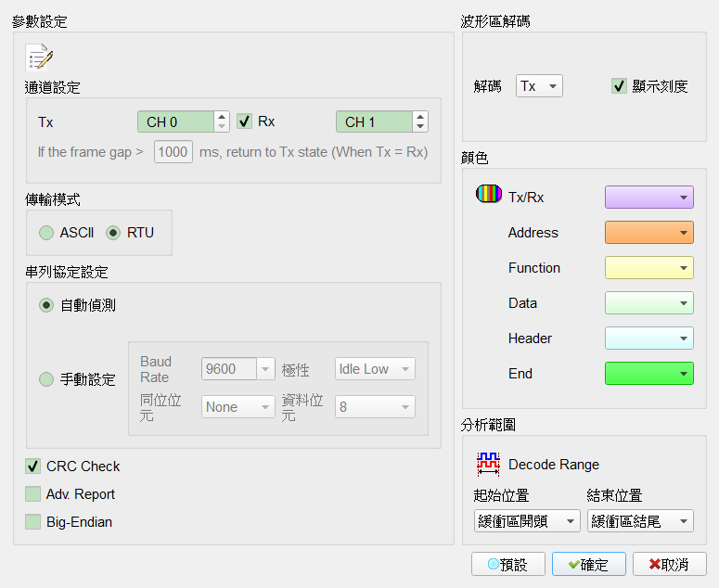Image resolution: width=719 pixels, height=588 pixels.
Task: Pick the Tx/Rx purple color swatch
Action: [649, 198]
